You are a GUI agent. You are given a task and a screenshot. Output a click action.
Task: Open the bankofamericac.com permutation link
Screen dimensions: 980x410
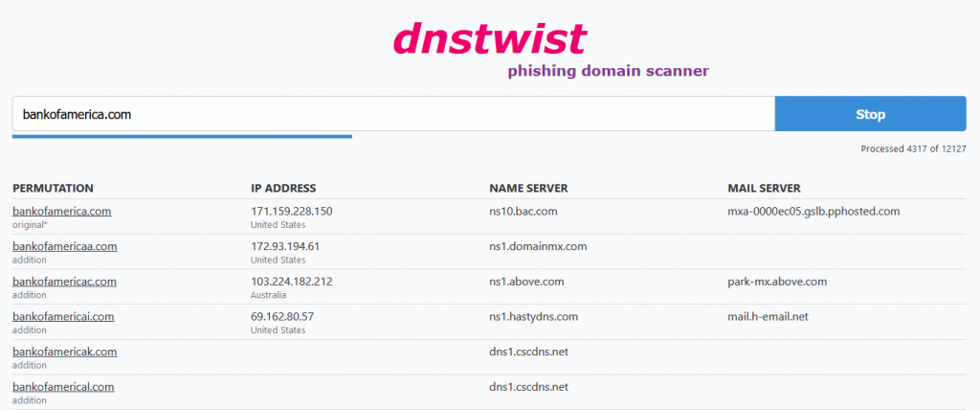point(64,282)
